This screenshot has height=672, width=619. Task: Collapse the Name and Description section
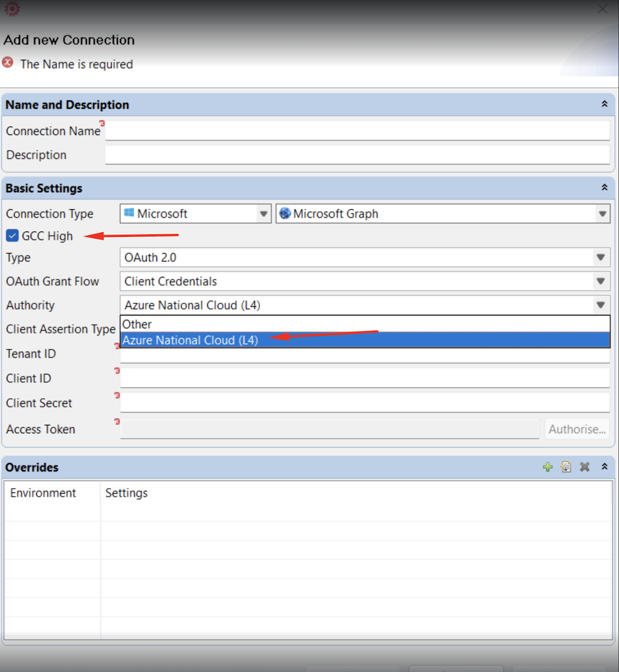[x=604, y=104]
